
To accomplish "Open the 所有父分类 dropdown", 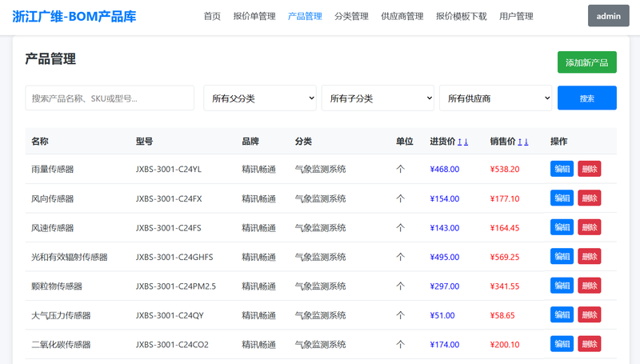I will coord(260,98).
